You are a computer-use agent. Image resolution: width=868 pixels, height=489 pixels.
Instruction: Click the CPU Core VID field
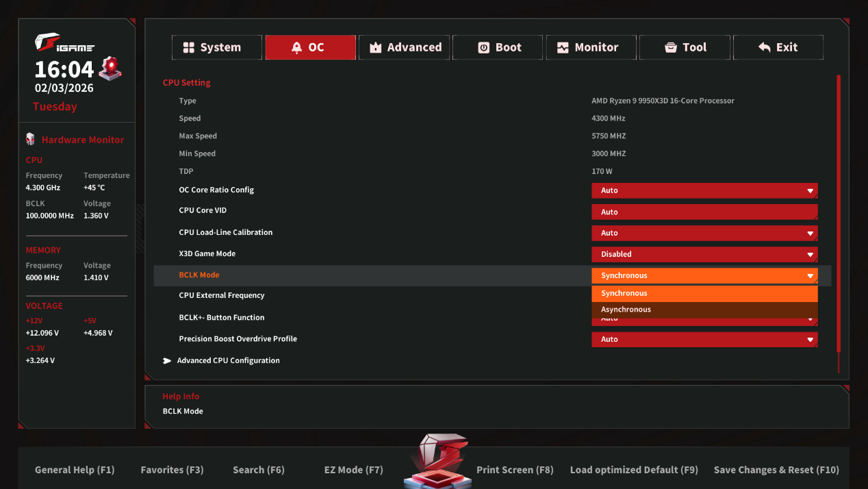coord(704,212)
